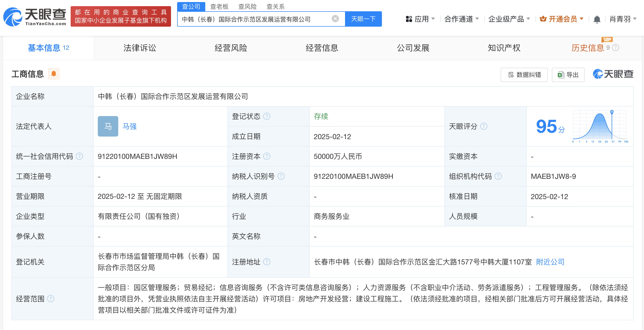Image resolution: width=644 pixels, height=330 pixels.
Task: Clear the search box with X icon
Action: [x=335, y=19]
